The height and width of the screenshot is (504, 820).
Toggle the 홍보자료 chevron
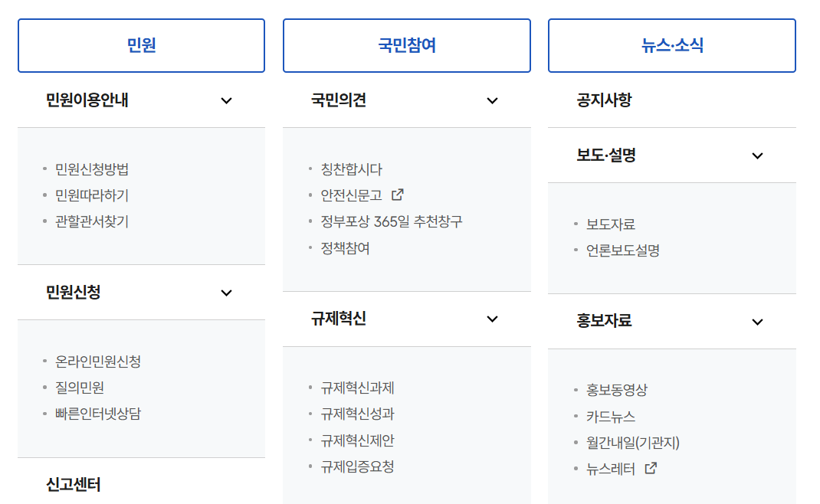[757, 322]
